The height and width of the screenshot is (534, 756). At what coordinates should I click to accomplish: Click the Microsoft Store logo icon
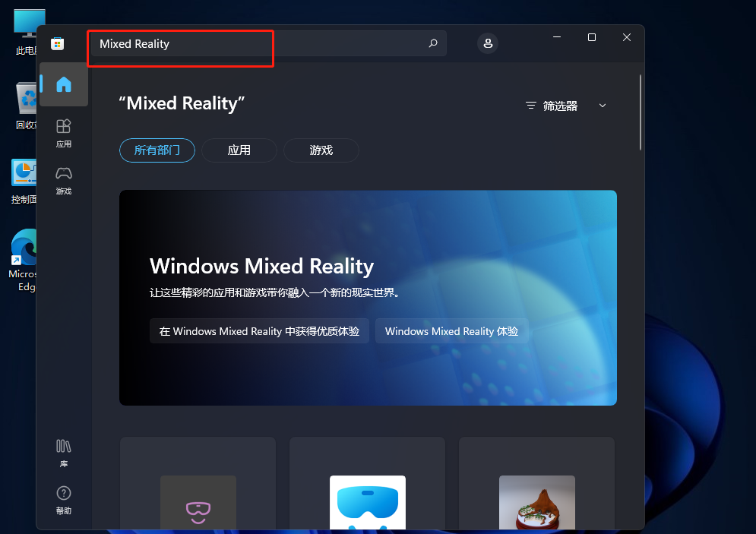tap(57, 44)
